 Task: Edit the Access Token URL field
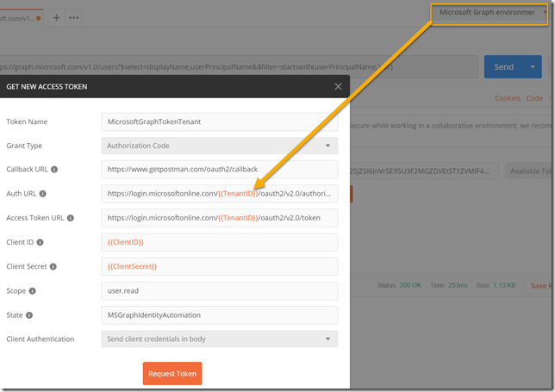[220, 218]
